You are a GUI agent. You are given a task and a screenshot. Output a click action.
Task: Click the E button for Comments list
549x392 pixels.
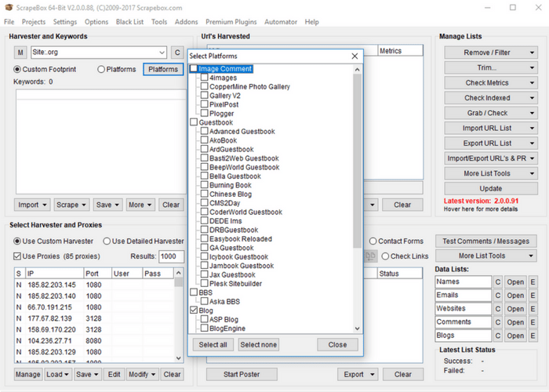pyautogui.click(x=533, y=322)
